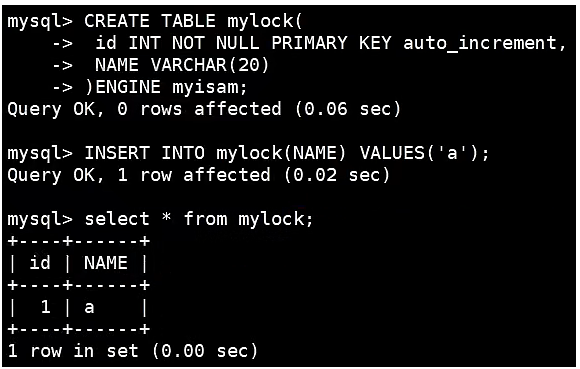Click the VALUES('a') text
This screenshot has width=580, height=369.
coord(419,153)
